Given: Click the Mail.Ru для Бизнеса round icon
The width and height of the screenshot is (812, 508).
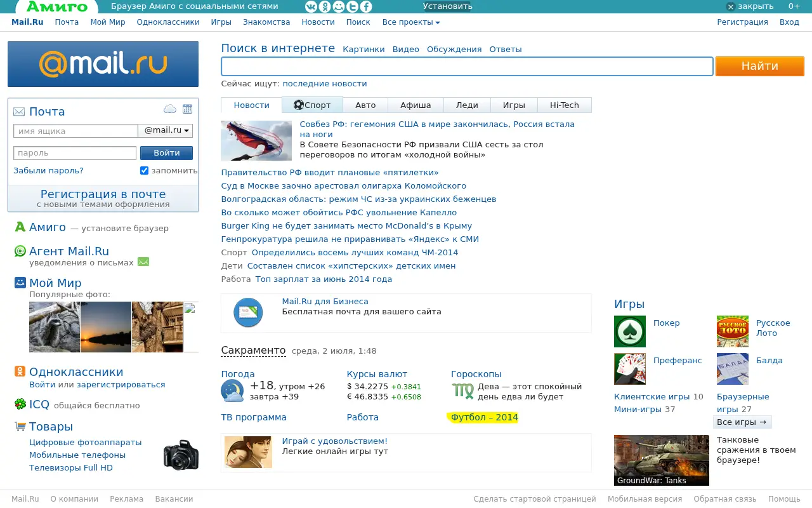Looking at the screenshot, I should [248, 312].
